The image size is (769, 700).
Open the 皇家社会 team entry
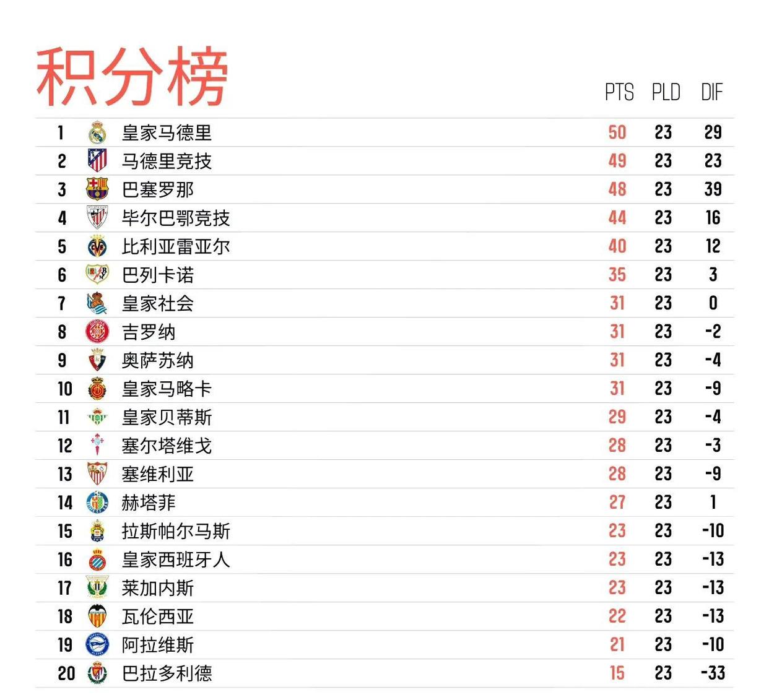click(158, 303)
